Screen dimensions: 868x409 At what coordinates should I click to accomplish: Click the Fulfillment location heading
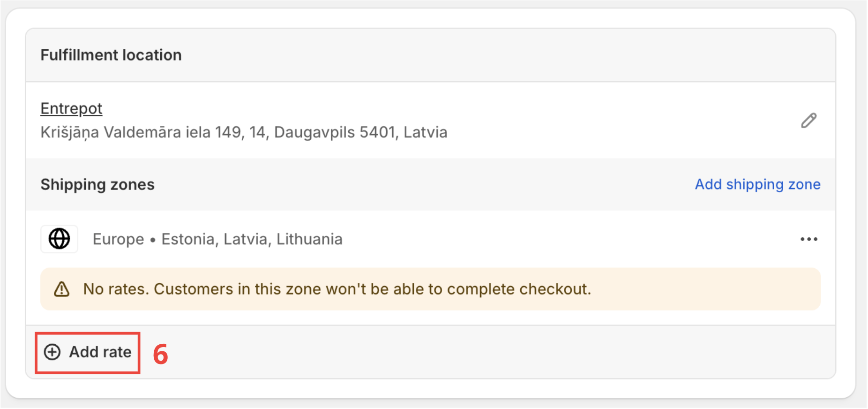coord(111,55)
